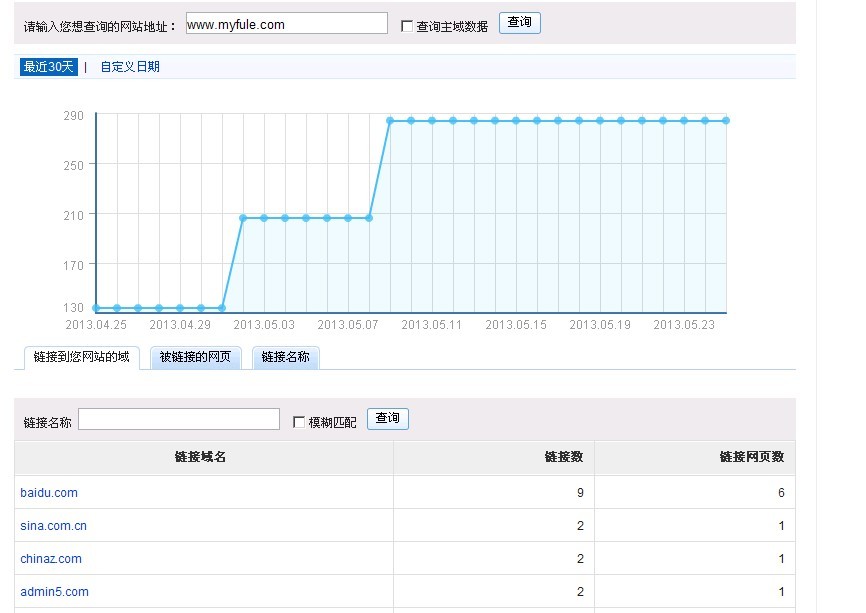The image size is (866, 613).
Task: Open the chinaz.com domain link
Action: pyautogui.click(x=51, y=559)
